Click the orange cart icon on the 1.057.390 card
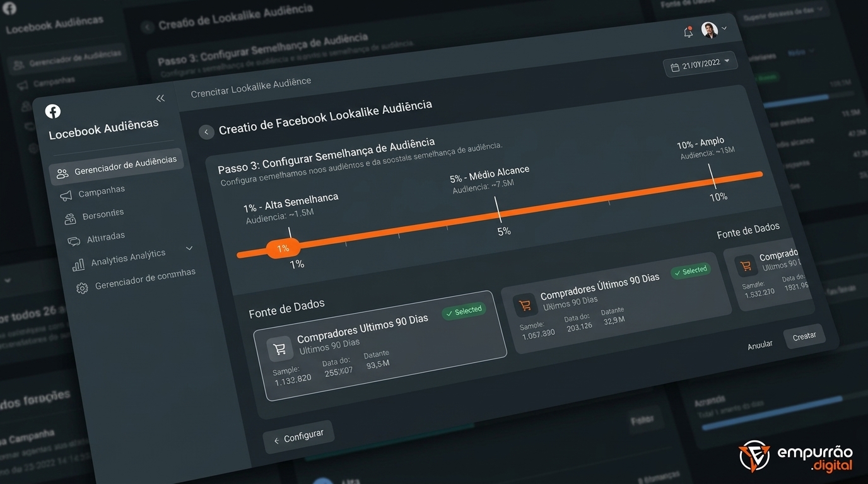 click(525, 306)
